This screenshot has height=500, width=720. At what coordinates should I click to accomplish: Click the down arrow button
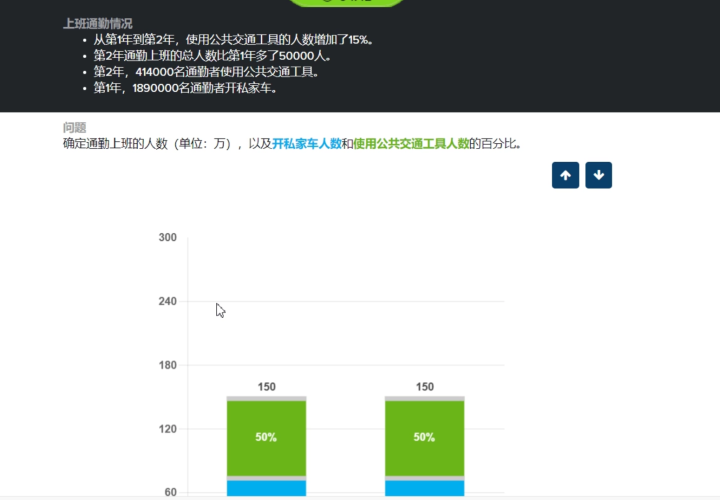tap(598, 175)
